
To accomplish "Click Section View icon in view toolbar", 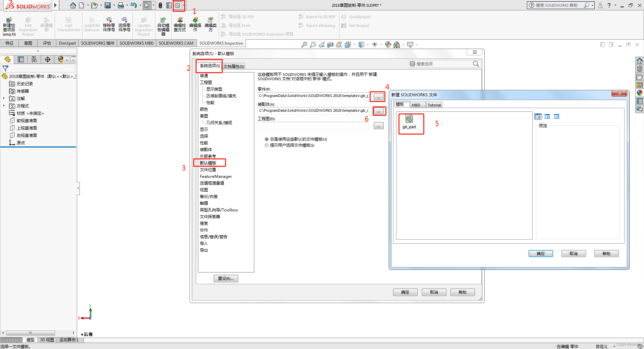I will point(330,45).
